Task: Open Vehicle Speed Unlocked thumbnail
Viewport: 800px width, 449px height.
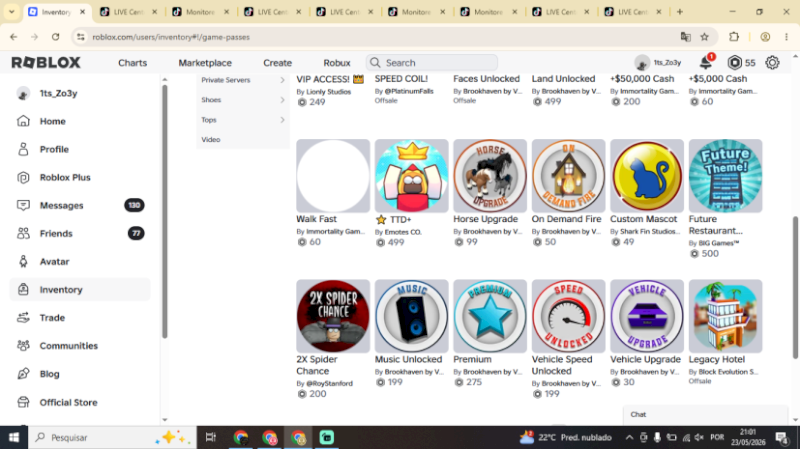Action: 568,316
